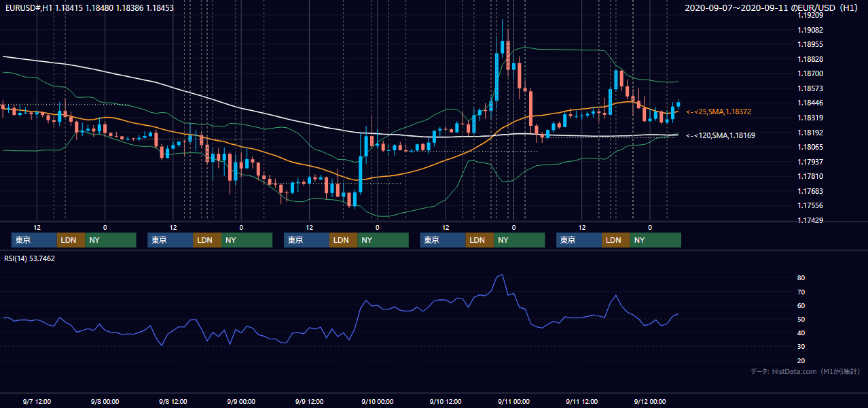Choose the 東京 session box for 9/10
This screenshot has height=408, width=868.
[443, 240]
